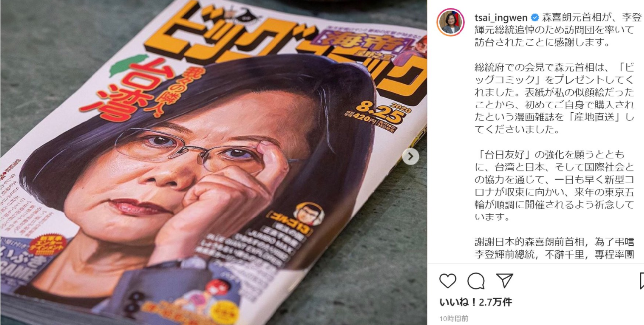Click the blue verified badge

534,17
